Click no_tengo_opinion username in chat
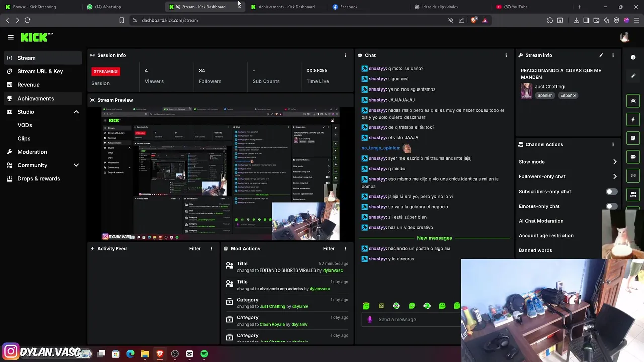644x362 pixels. pyautogui.click(x=380, y=148)
